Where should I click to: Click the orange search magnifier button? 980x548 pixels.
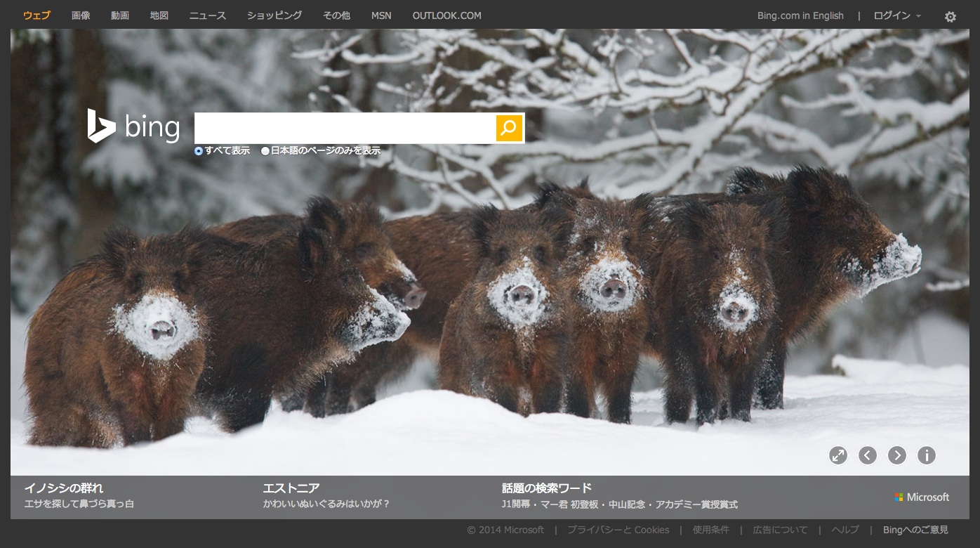tap(509, 128)
